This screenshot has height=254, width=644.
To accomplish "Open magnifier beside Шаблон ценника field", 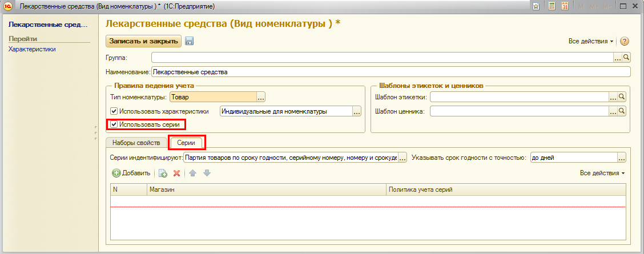I will [x=622, y=111].
